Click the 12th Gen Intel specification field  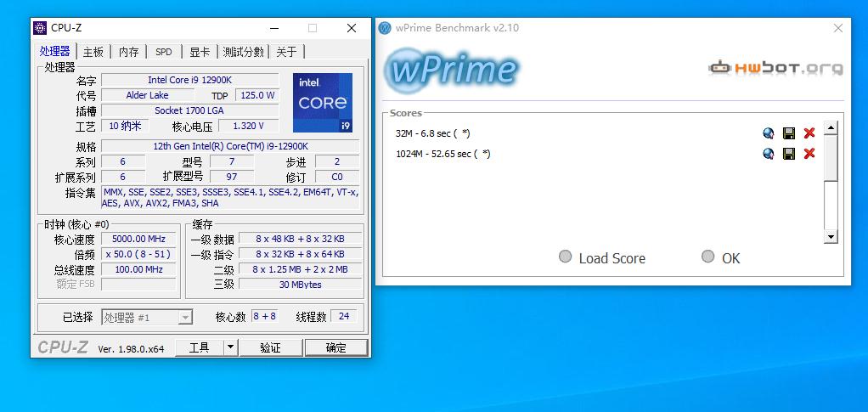tap(230, 146)
